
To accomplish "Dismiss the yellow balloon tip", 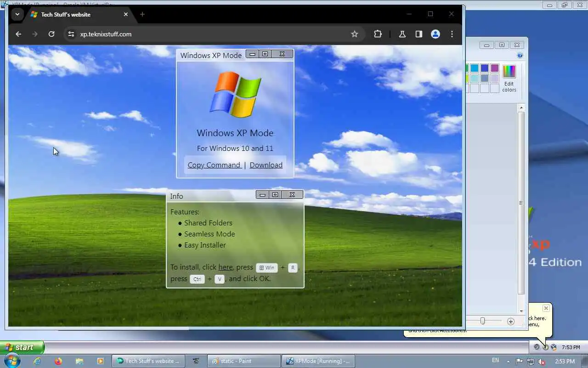I will coord(546,308).
